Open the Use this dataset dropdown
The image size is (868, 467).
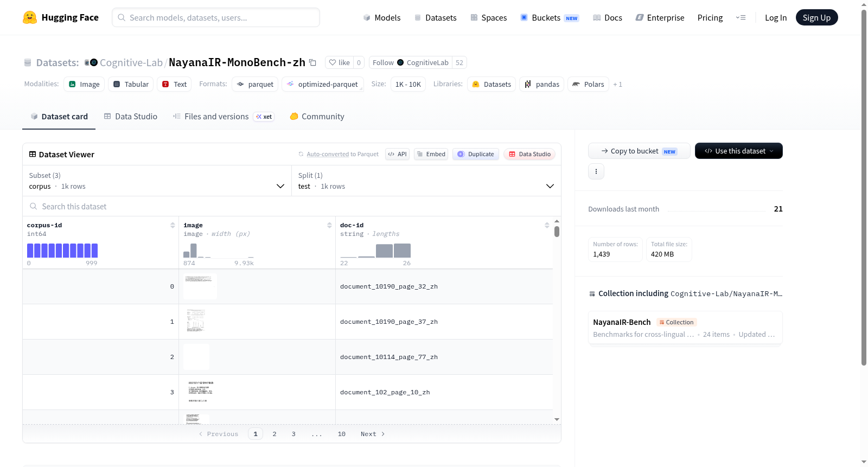pos(739,151)
